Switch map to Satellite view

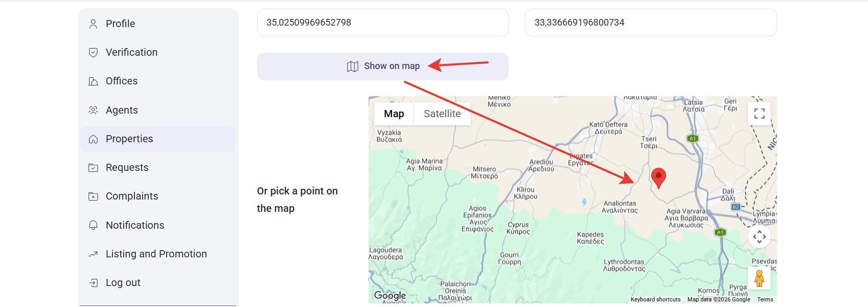[442, 114]
